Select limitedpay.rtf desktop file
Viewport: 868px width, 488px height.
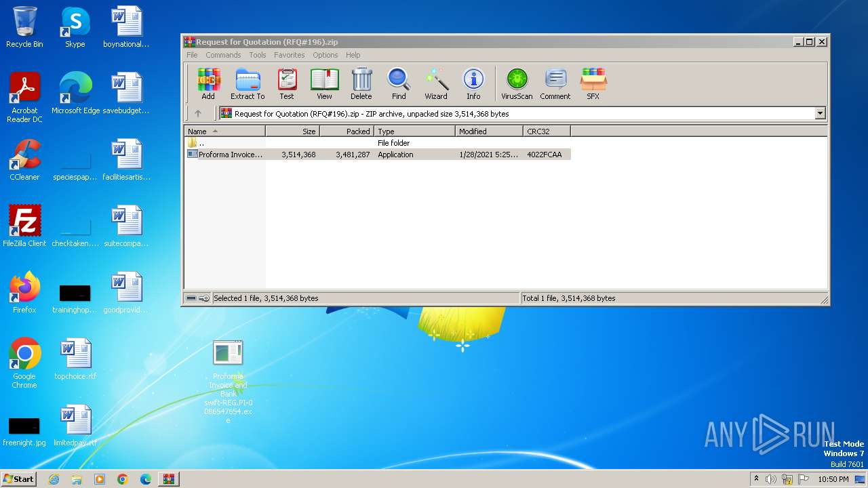pyautogui.click(x=75, y=426)
